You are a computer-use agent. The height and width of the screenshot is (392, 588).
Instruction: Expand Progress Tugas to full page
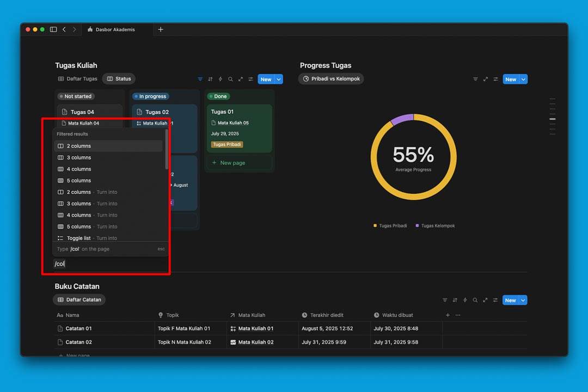click(486, 79)
